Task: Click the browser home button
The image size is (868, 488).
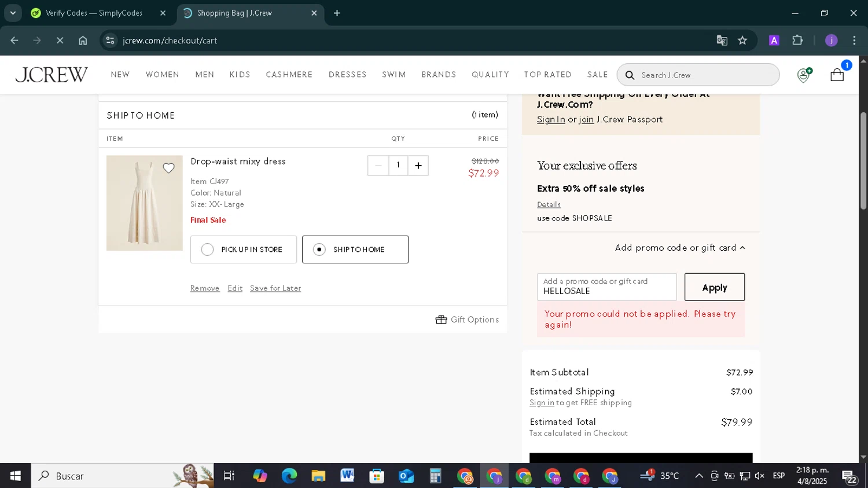Action: [x=83, y=41]
